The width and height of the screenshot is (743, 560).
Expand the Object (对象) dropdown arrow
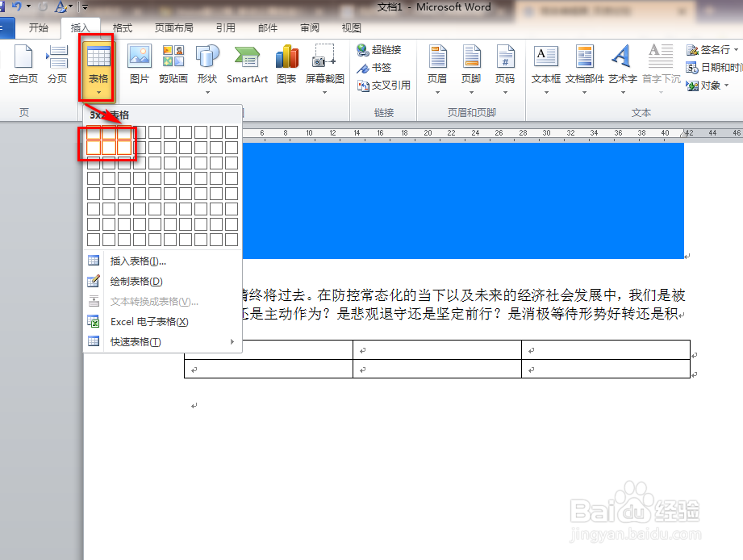coord(726,86)
